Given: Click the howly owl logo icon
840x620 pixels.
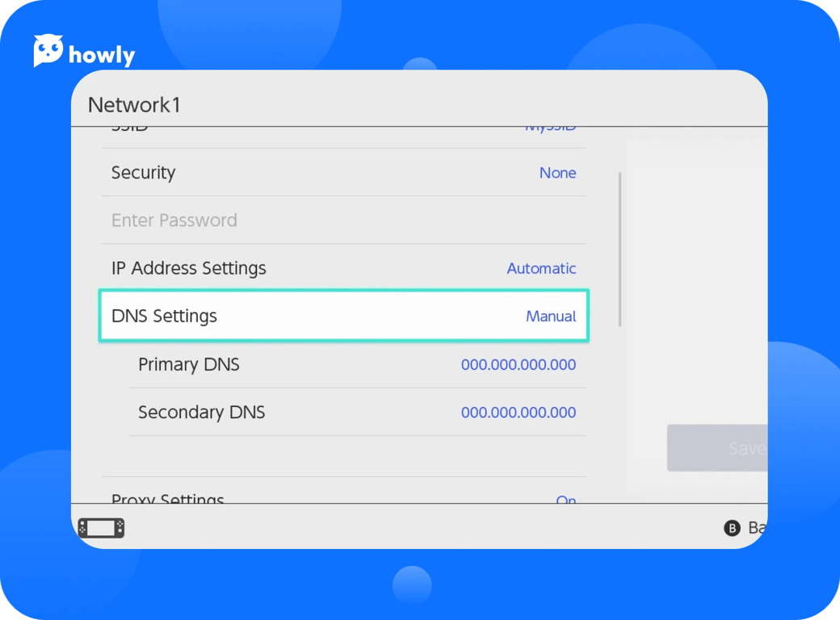Looking at the screenshot, I should (x=48, y=51).
